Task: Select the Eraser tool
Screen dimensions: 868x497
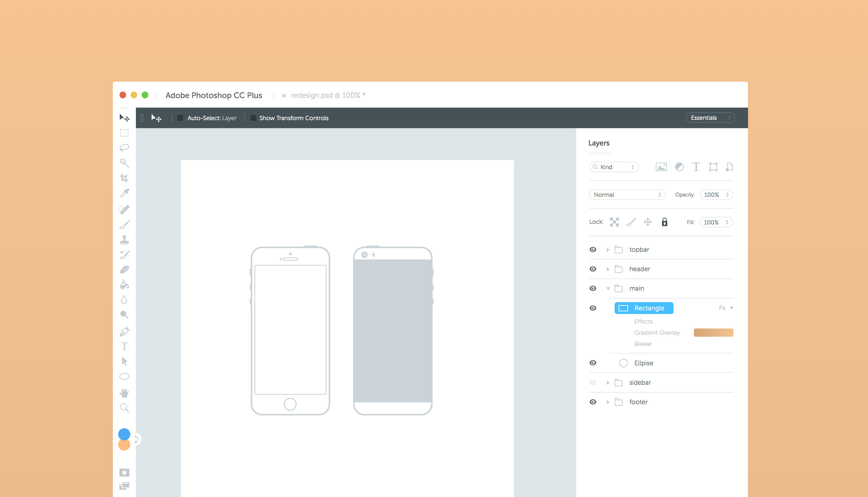Action: [124, 270]
